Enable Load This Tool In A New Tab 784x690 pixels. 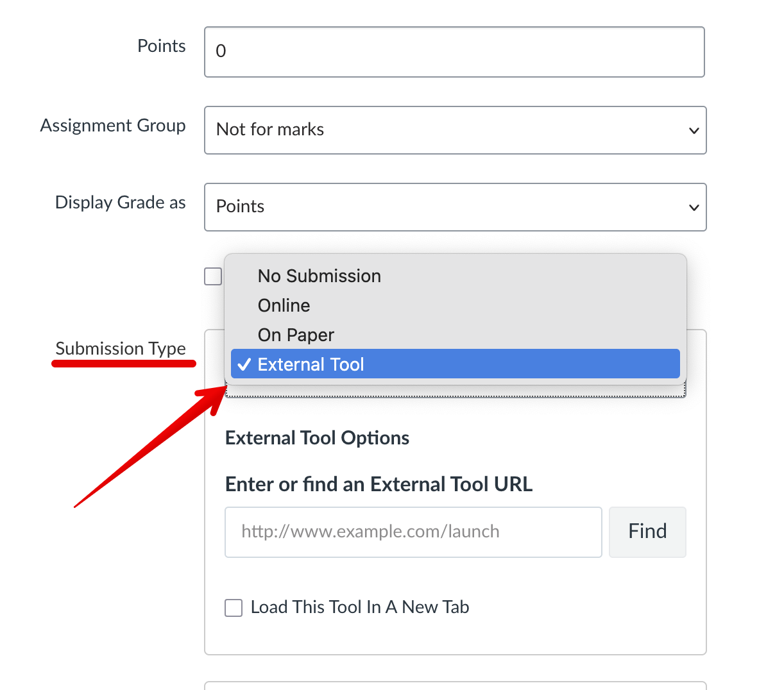[x=234, y=608]
